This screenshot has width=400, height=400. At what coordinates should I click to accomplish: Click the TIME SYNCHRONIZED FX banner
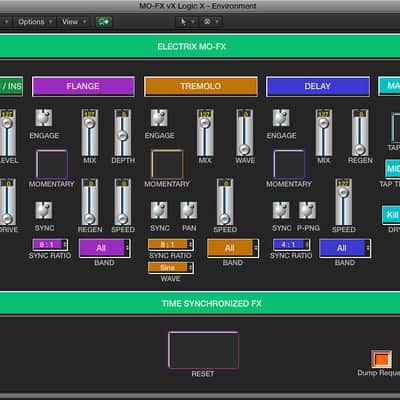[x=200, y=303]
